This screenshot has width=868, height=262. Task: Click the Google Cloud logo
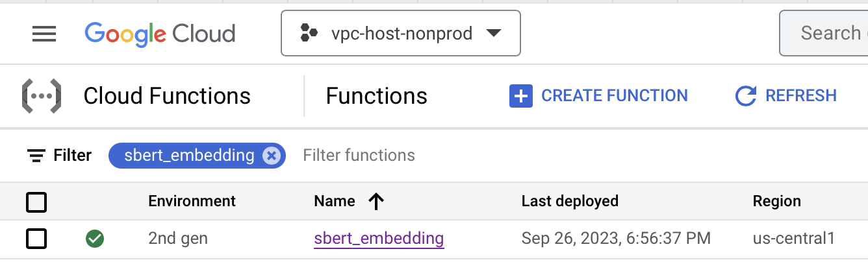tap(160, 34)
